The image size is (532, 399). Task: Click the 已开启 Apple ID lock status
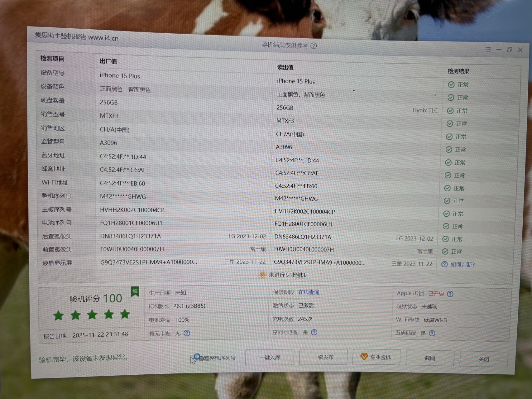point(436,294)
